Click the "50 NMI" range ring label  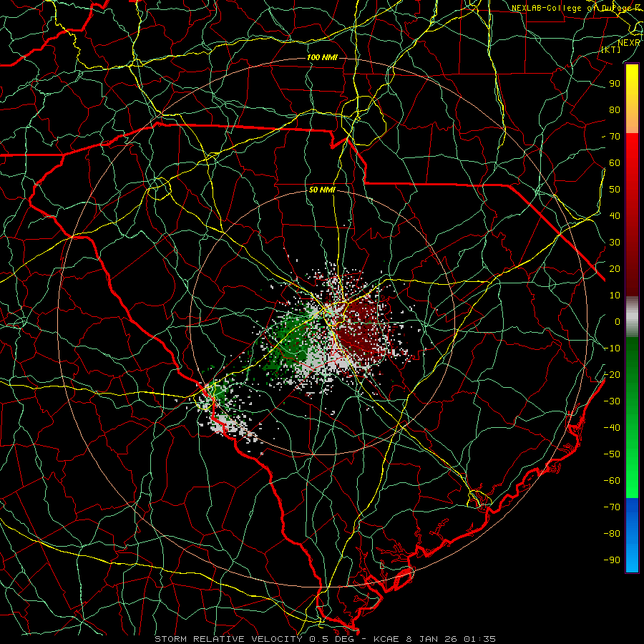[x=323, y=190]
